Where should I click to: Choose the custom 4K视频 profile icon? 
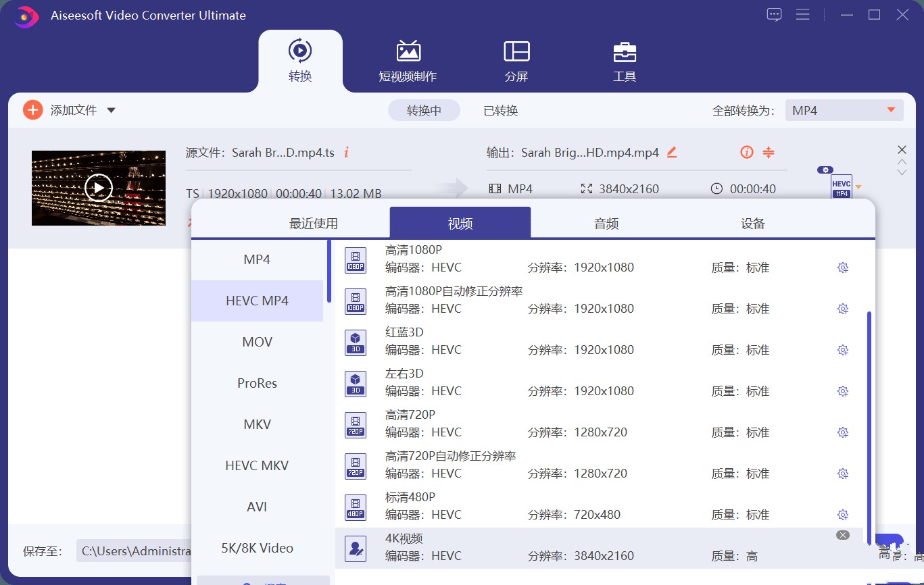pos(356,549)
